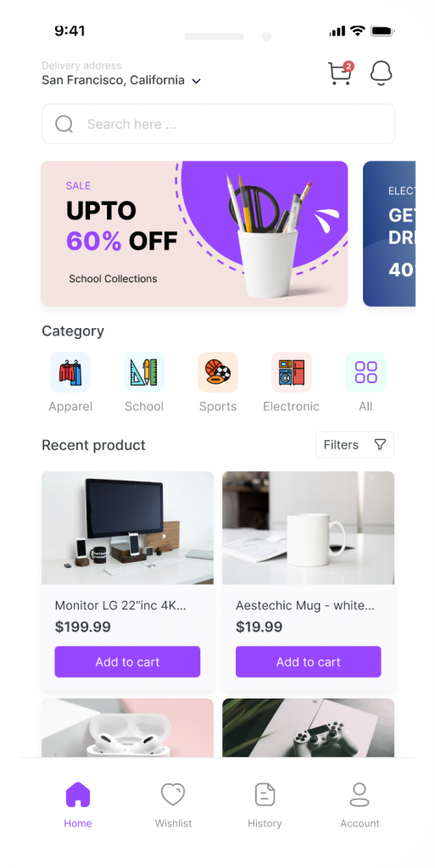Add Aestechic Mug to cart

[309, 661]
